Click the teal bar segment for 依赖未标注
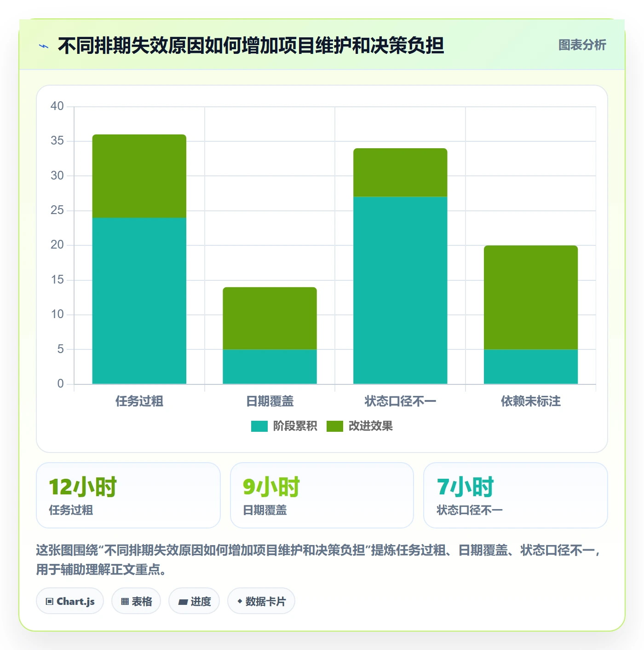 pos(531,366)
